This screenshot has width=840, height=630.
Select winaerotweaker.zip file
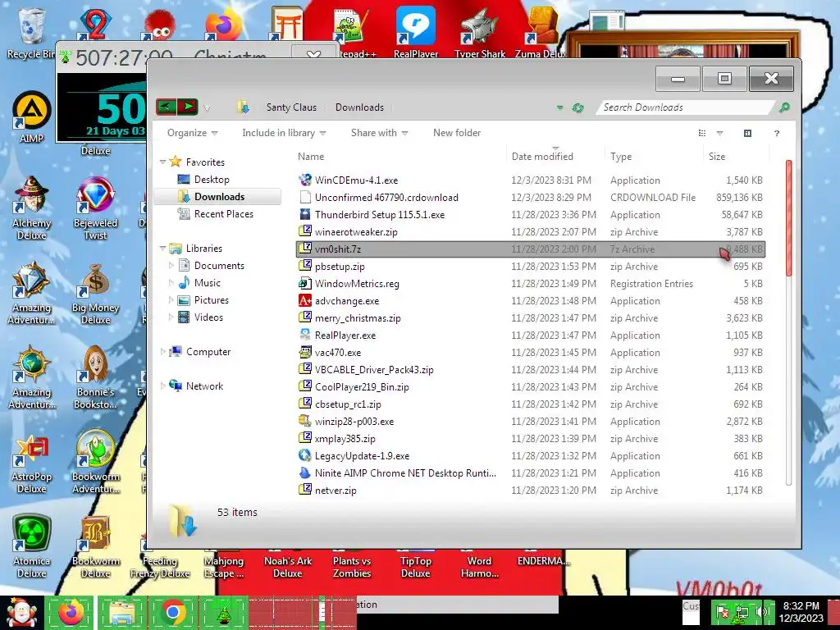click(x=356, y=232)
